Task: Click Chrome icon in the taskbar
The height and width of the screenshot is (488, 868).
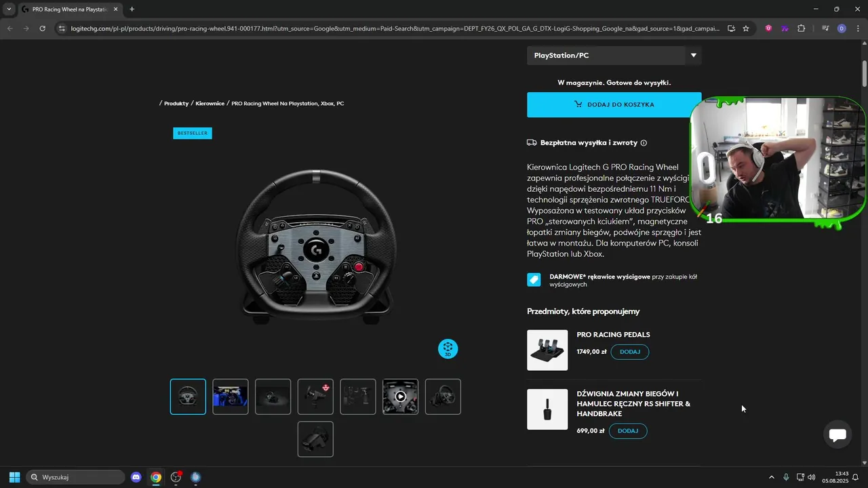Action: click(x=156, y=477)
